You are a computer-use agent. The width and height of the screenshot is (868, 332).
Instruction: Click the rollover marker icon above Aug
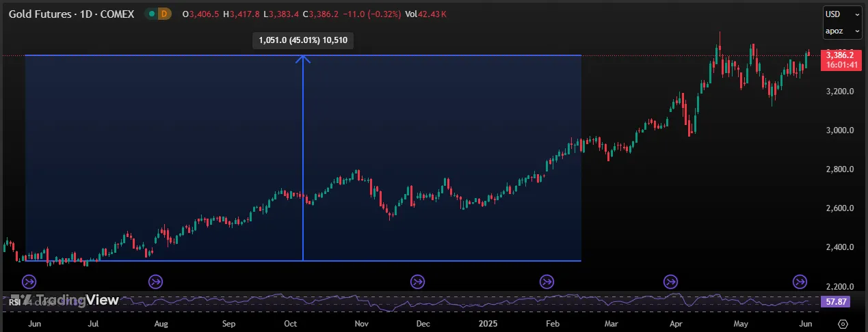156,281
